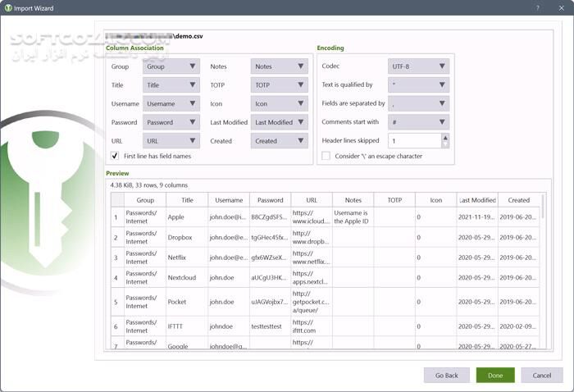Close the Import Wizard window

558,9
